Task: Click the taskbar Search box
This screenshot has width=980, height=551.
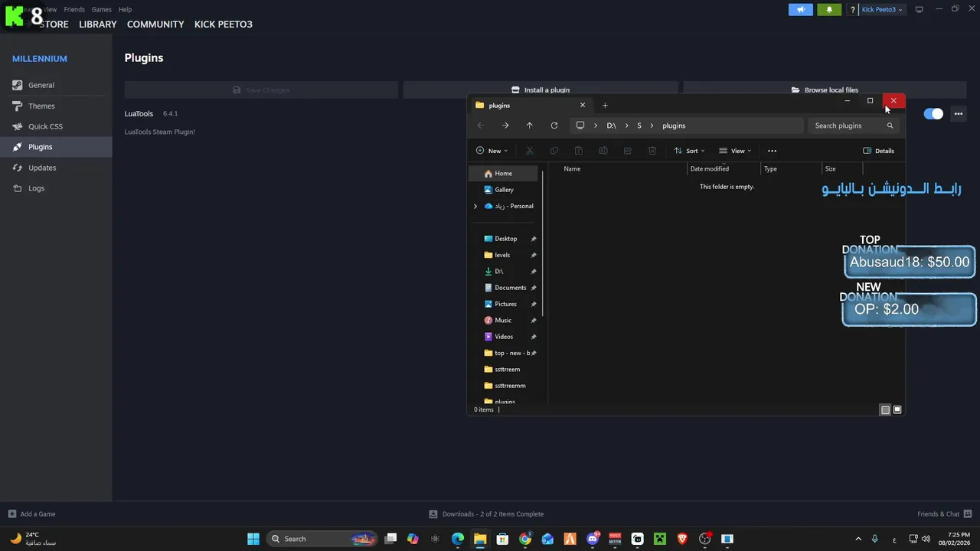Action: coord(322,539)
